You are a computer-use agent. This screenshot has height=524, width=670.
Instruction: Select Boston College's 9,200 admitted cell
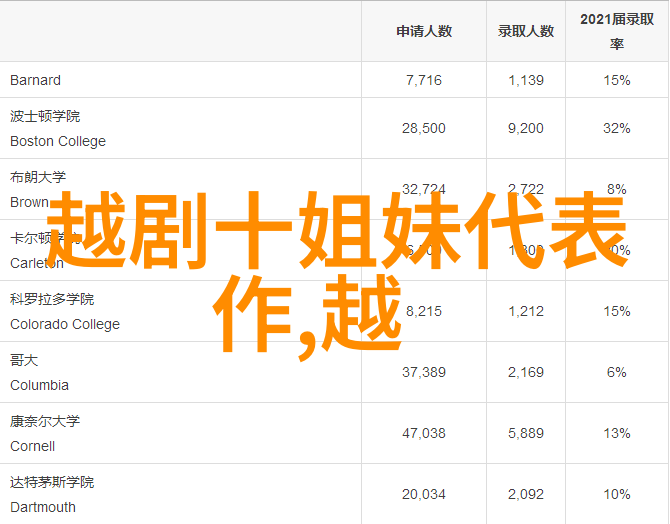coord(525,128)
